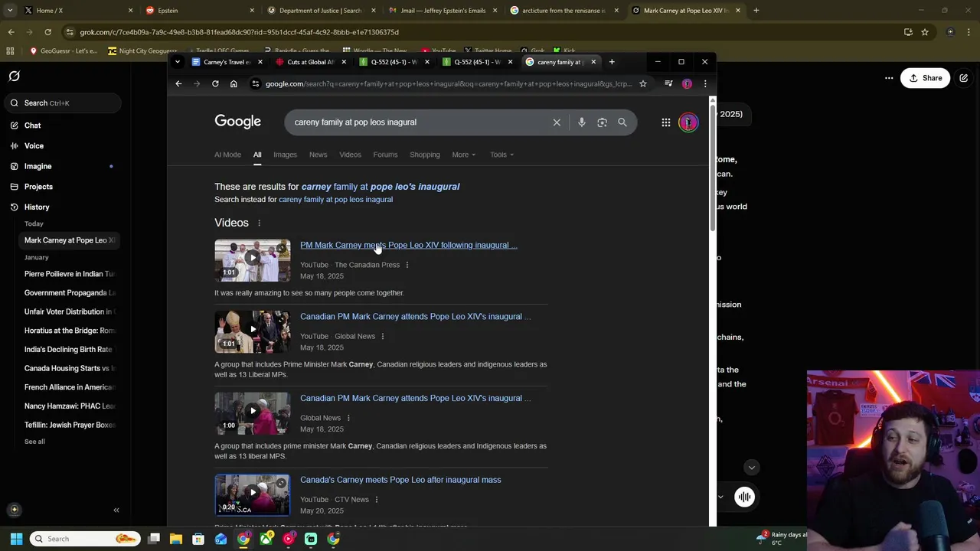This screenshot has height=551, width=980.
Task: Open Xbox app from taskbar
Action: point(266,539)
